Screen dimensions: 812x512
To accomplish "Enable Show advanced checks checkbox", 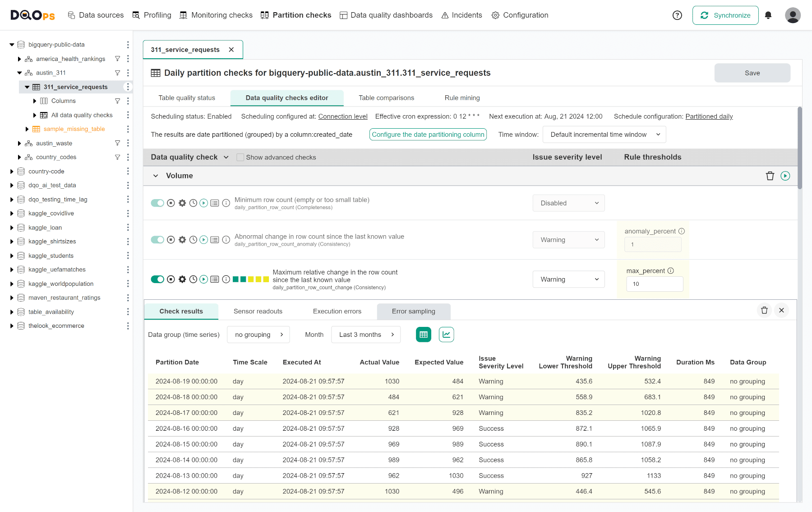I will click(240, 157).
